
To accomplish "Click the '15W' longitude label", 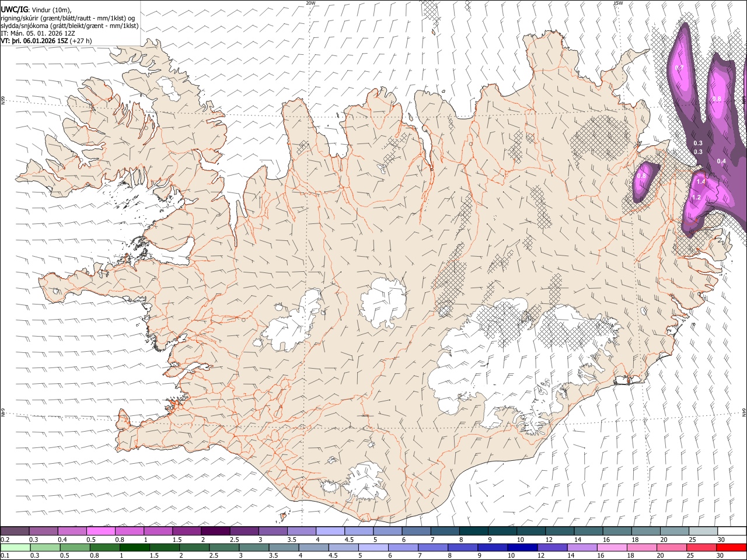I will (x=618, y=3).
